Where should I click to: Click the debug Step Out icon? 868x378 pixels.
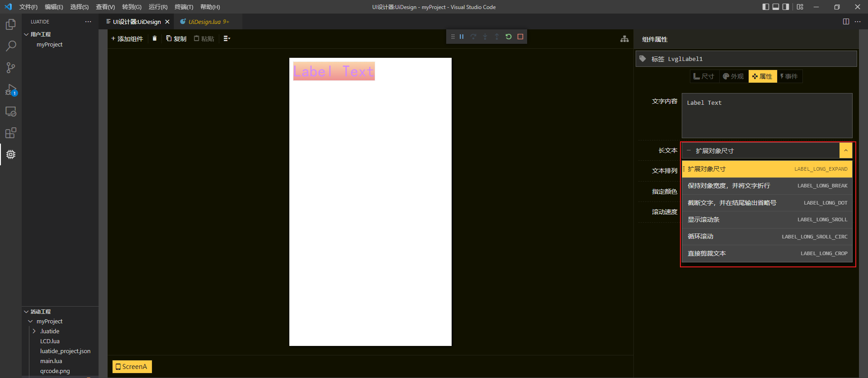click(x=497, y=37)
